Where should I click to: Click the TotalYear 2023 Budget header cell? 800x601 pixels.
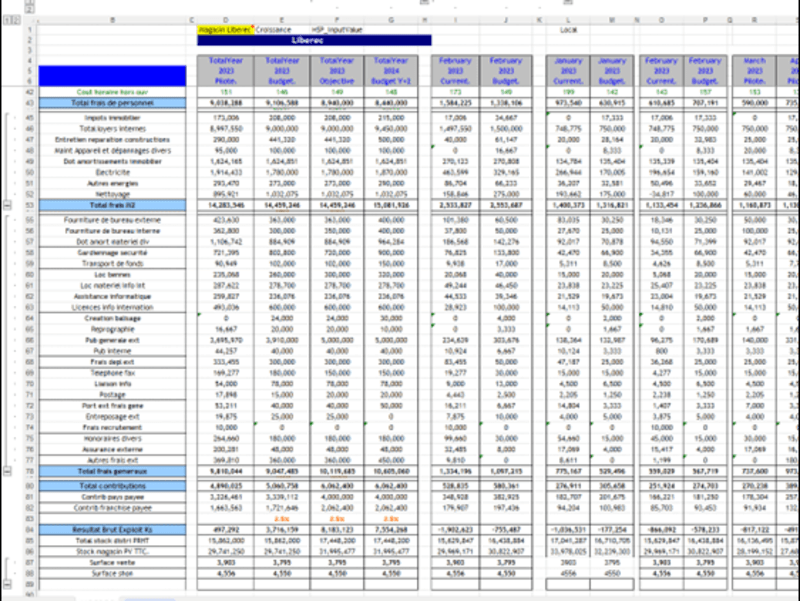[282, 70]
